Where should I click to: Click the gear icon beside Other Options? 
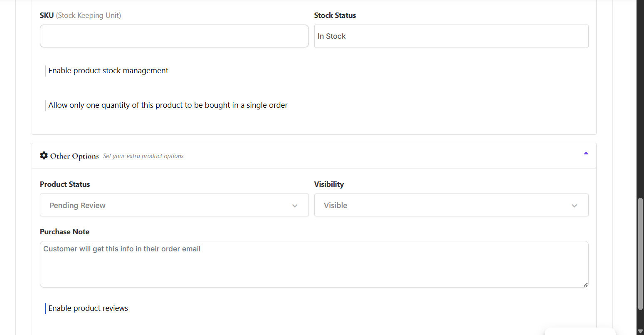pyautogui.click(x=44, y=156)
